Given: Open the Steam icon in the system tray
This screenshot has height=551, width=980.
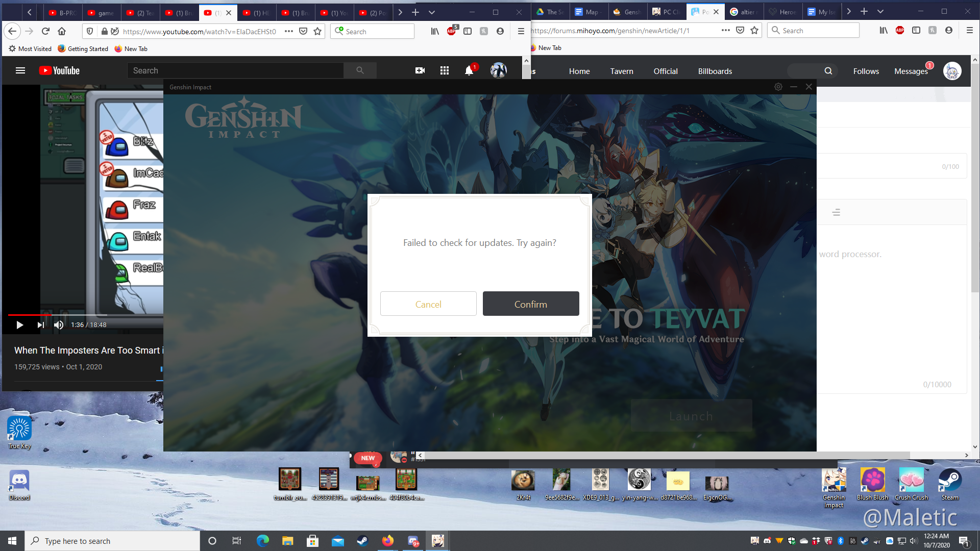Looking at the screenshot, I should 866,541.
